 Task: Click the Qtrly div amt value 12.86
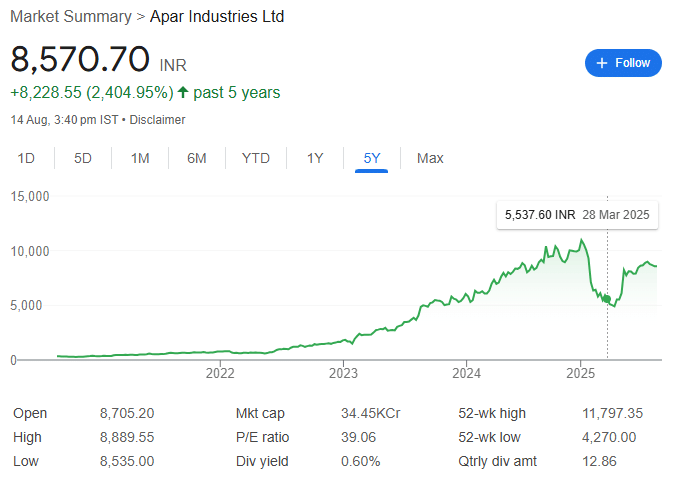(599, 461)
